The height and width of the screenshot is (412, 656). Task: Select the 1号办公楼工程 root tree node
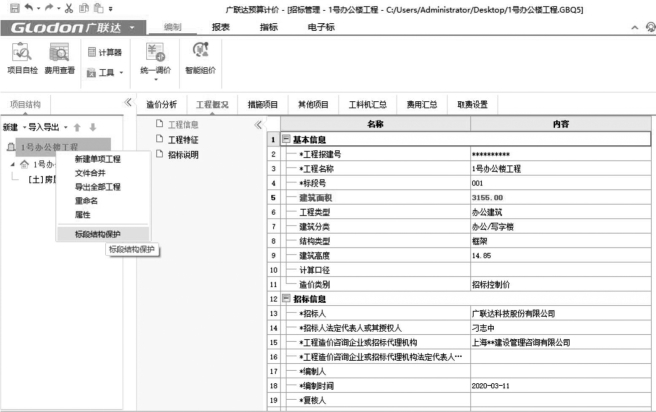pyautogui.click(x=63, y=146)
